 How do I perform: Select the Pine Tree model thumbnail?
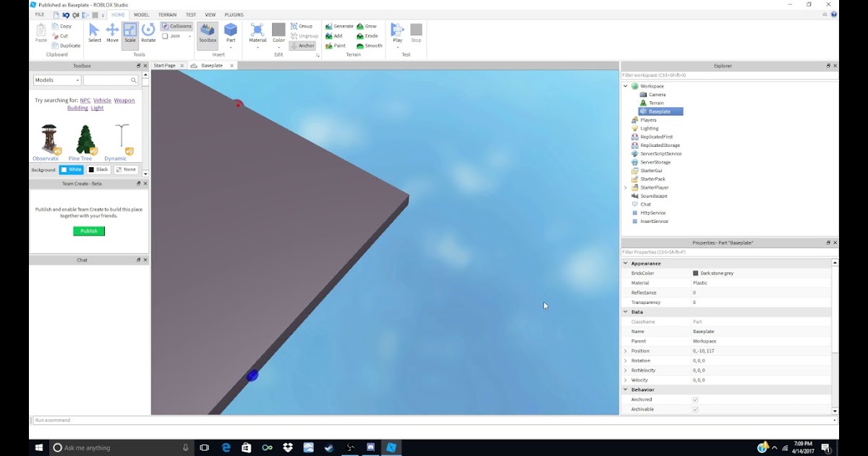[x=85, y=140]
